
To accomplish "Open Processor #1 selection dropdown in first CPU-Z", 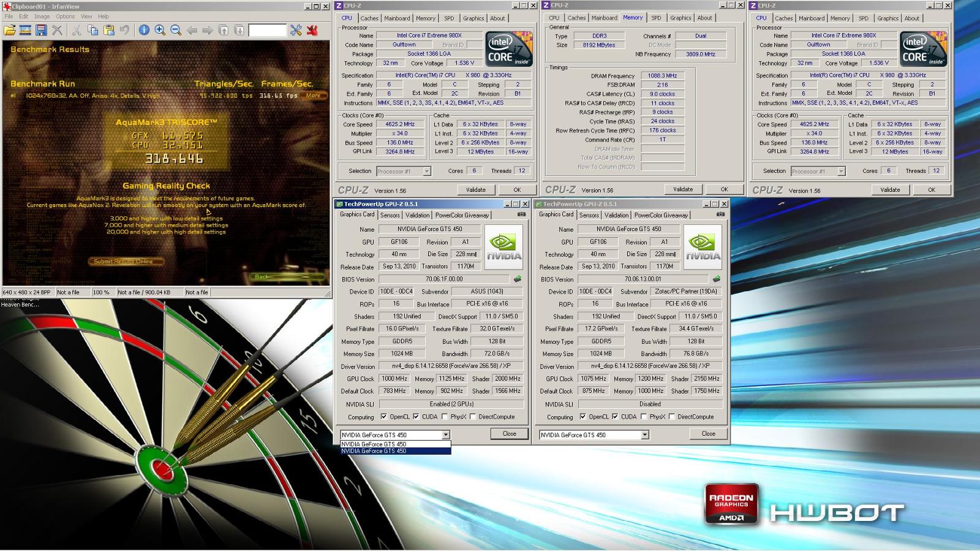I will [x=426, y=171].
